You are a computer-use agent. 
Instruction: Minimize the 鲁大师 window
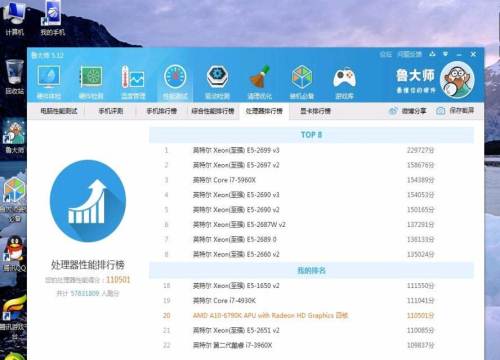[460, 54]
